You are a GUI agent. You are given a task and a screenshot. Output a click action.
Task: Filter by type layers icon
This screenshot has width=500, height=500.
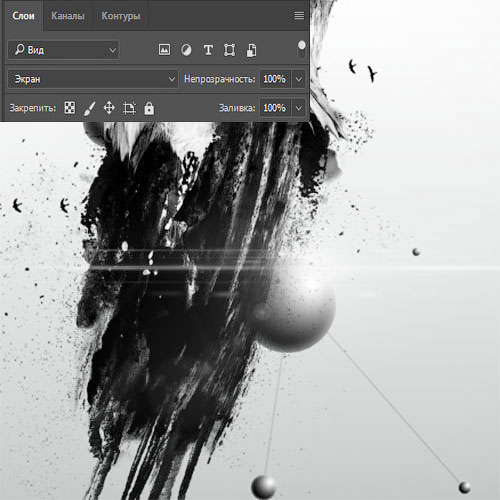click(x=208, y=50)
